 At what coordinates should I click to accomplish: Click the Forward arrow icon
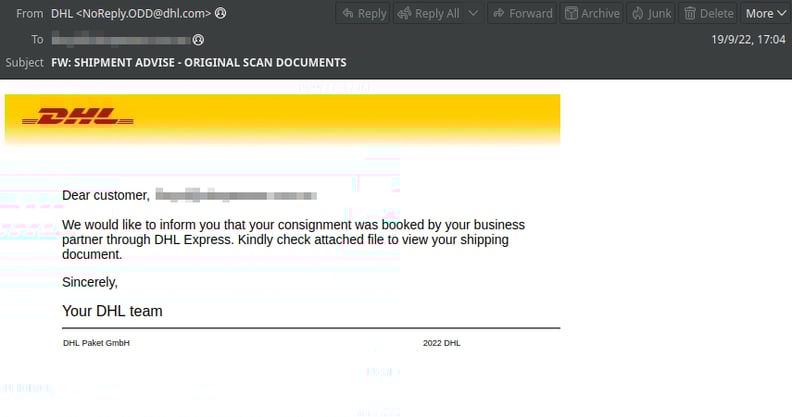499,13
